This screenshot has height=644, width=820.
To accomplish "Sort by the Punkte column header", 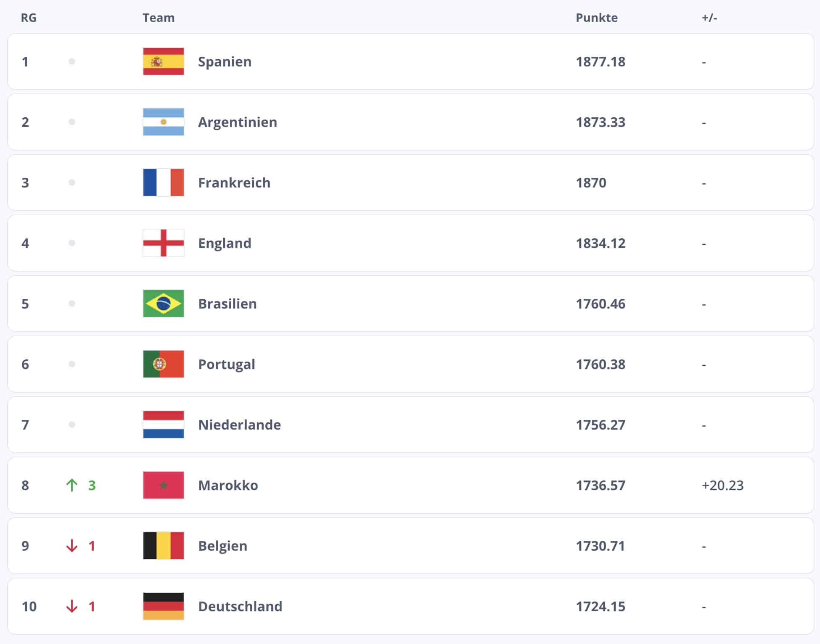I will click(x=596, y=18).
